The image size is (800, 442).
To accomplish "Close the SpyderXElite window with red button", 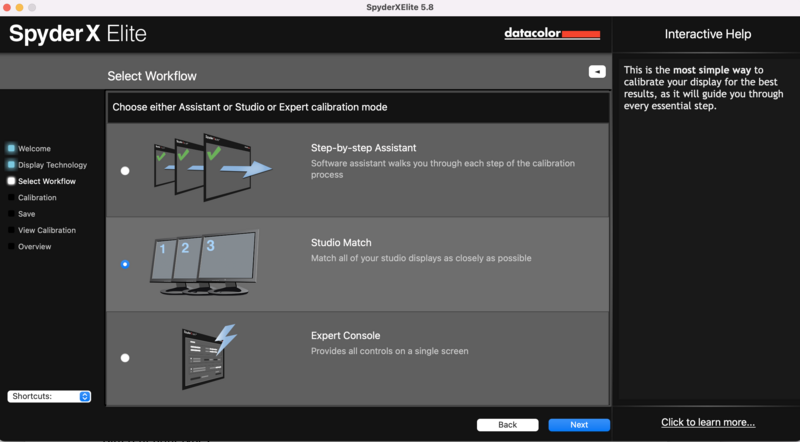I will click(7, 8).
